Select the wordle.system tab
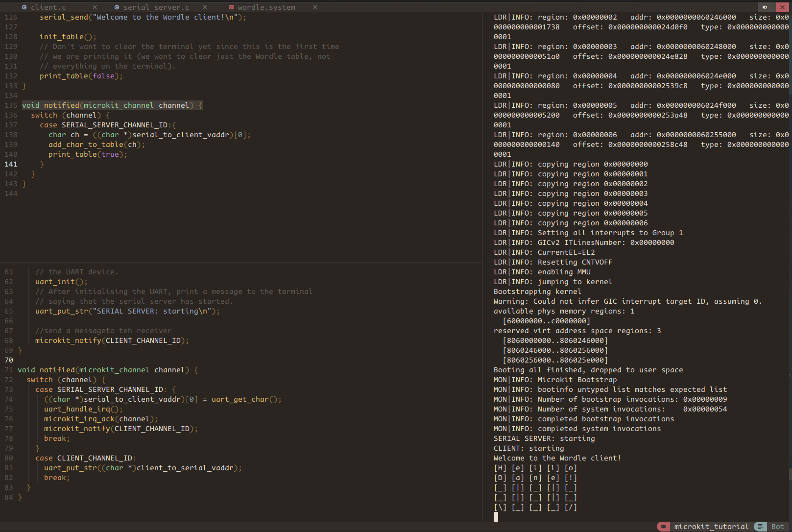The image size is (792, 532). point(266,7)
